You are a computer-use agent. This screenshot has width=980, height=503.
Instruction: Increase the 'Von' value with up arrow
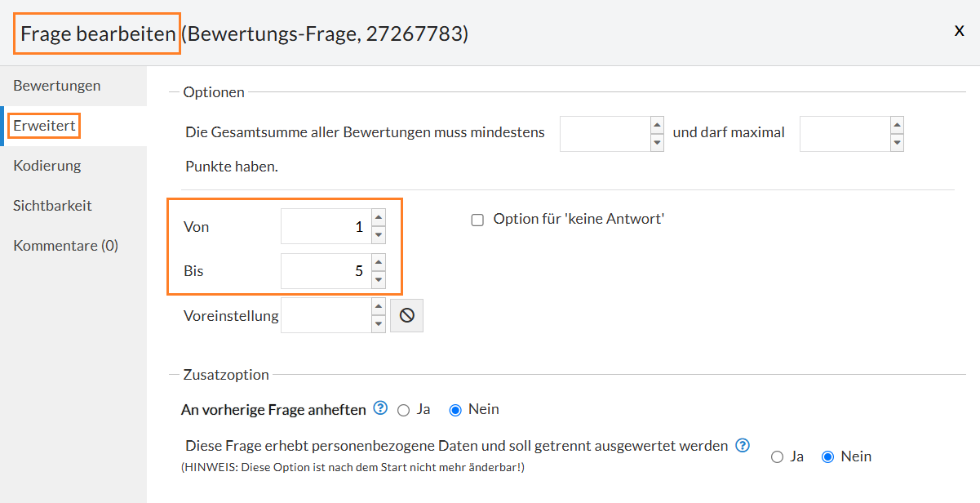[379, 218]
